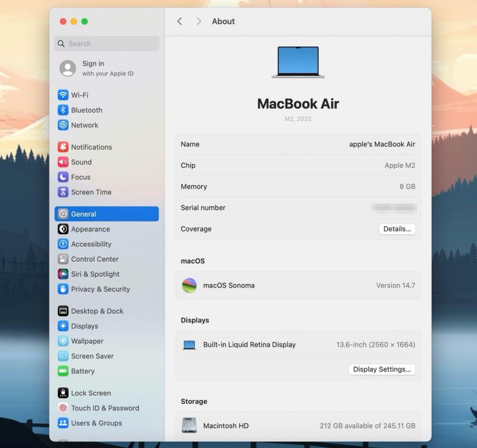Select the Sound speaker icon
This screenshot has width=477, height=448.
click(63, 162)
